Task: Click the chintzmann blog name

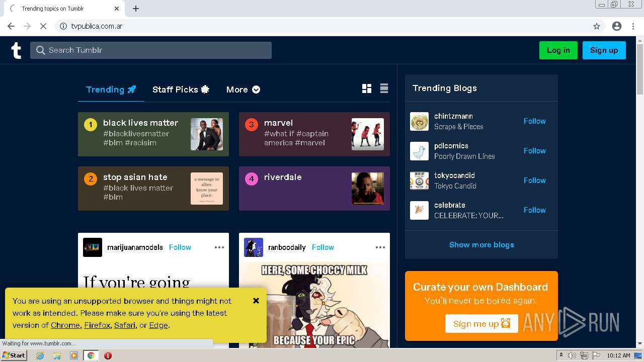Action: (x=453, y=116)
